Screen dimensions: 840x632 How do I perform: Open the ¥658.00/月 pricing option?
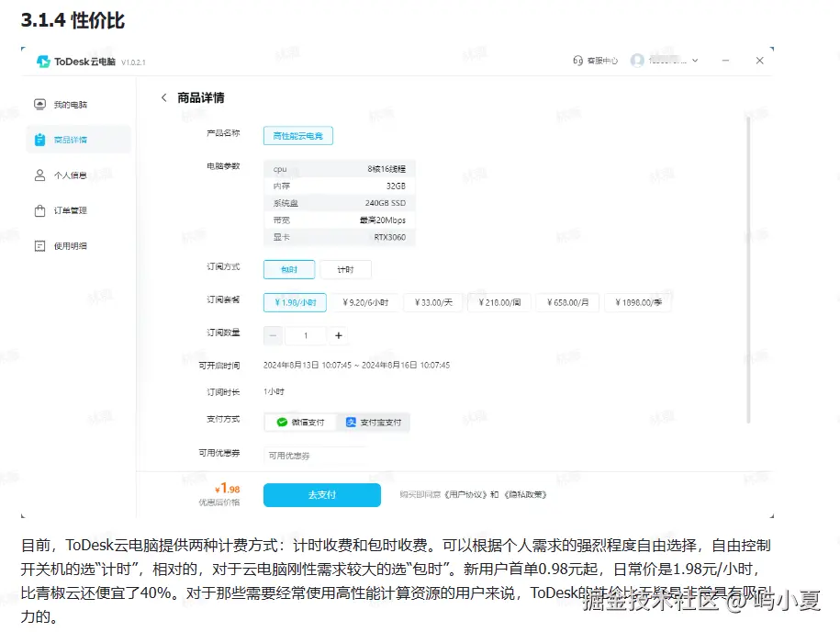[x=567, y=301]
